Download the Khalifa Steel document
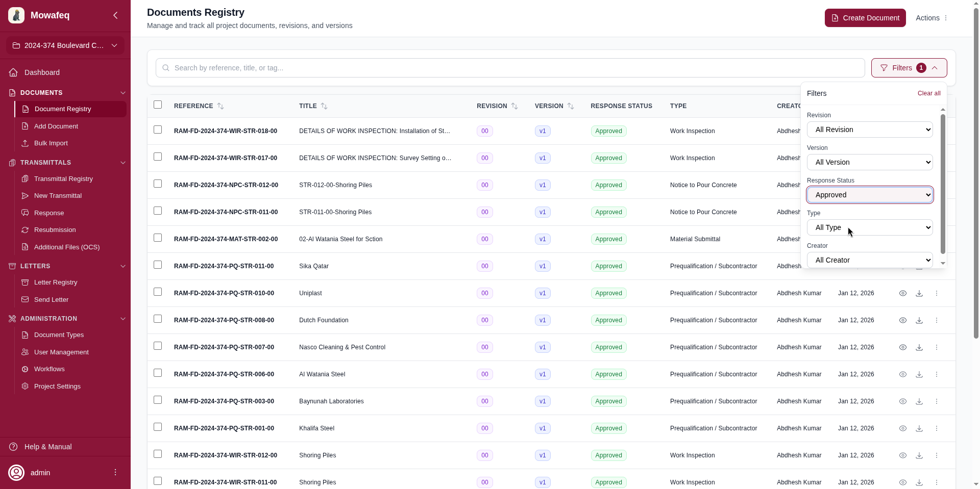Viewport: 980px width, 489px height. [x=919, y=428]
